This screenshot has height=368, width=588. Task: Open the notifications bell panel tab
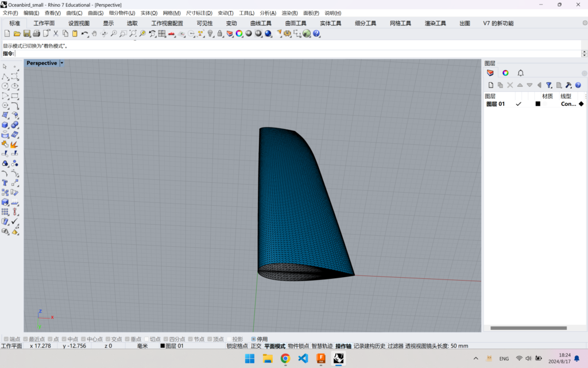pyautogui.click(x=520, y=73)
